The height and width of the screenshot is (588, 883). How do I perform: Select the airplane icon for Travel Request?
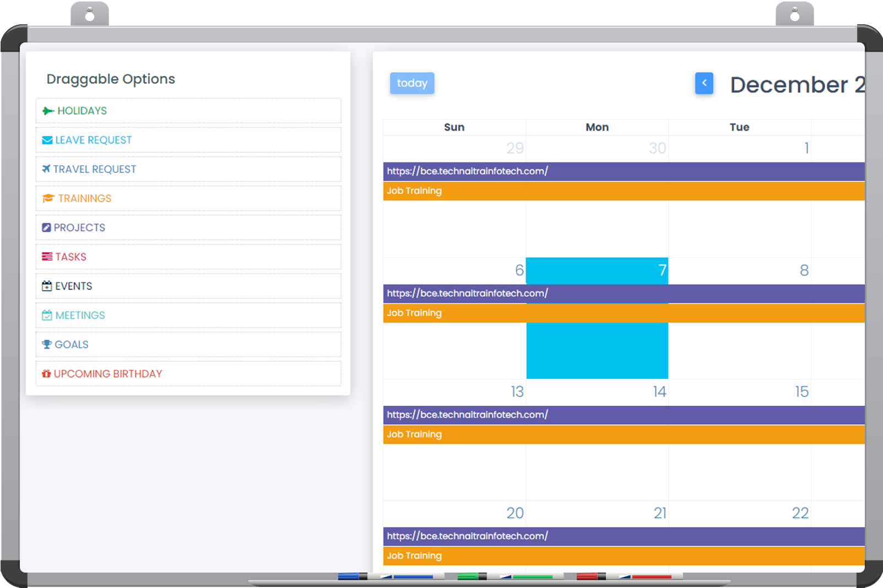click(46, 169)
